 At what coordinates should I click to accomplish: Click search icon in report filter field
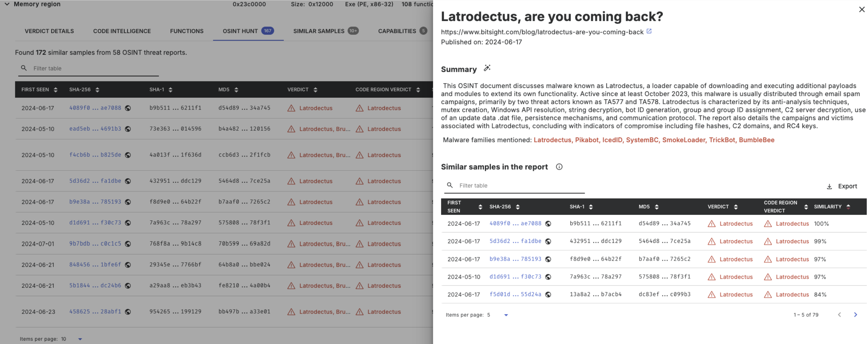point(450,185)
